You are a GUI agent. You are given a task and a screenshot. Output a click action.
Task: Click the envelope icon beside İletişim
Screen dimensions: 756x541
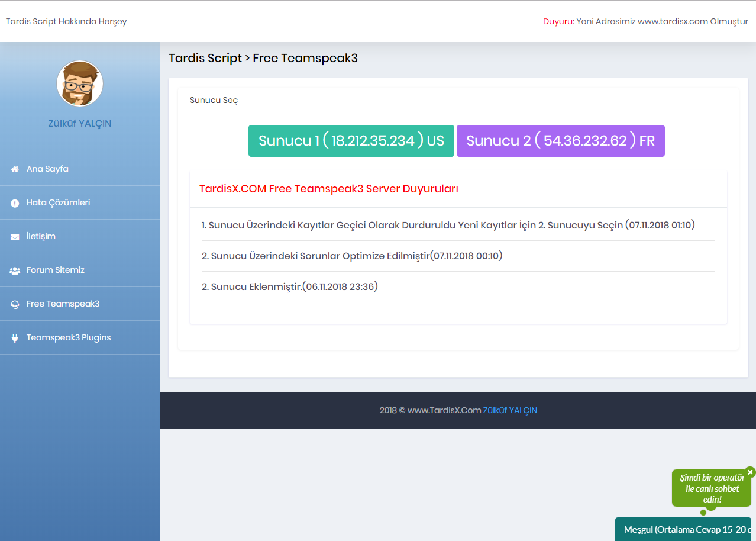pyautogui.click(x=15, y=237)
